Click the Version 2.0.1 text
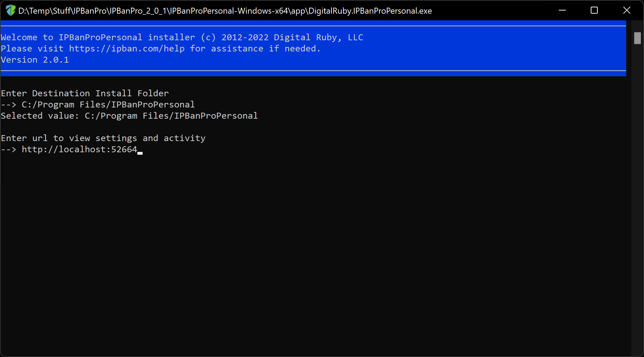Screen dimensions: 644x357 (x=35, y=60)
